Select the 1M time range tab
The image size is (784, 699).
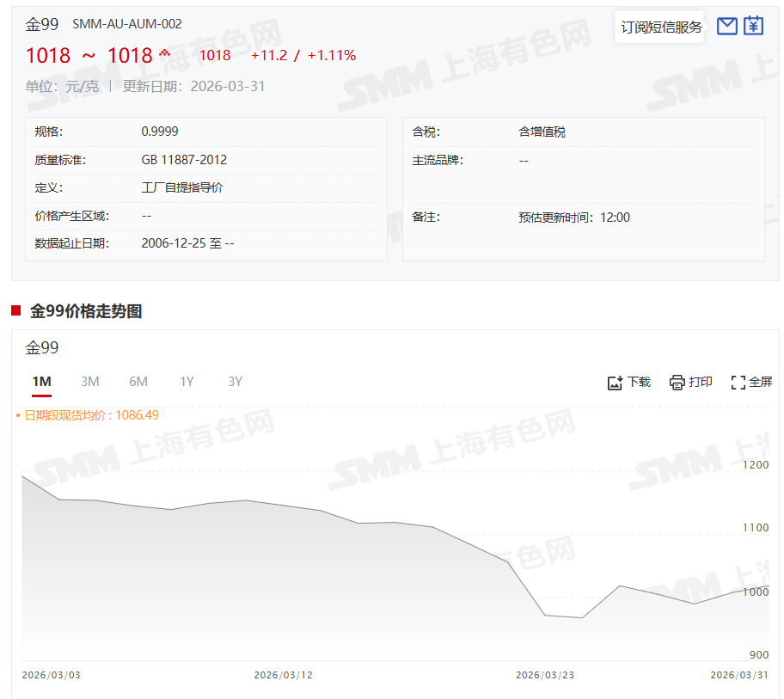(x=41, y=382)
